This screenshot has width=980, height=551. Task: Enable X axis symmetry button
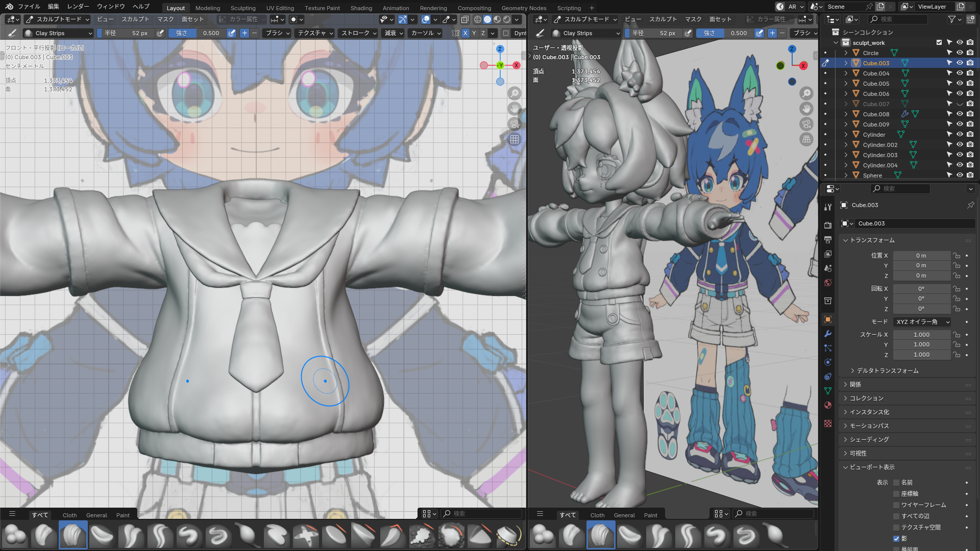point(465,33)
